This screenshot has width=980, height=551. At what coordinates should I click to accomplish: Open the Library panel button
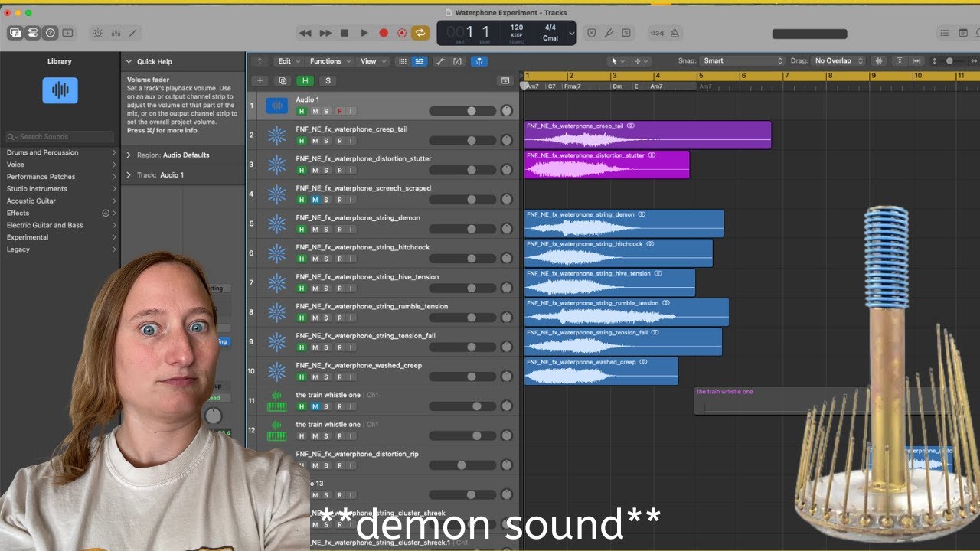coord(16,33)
